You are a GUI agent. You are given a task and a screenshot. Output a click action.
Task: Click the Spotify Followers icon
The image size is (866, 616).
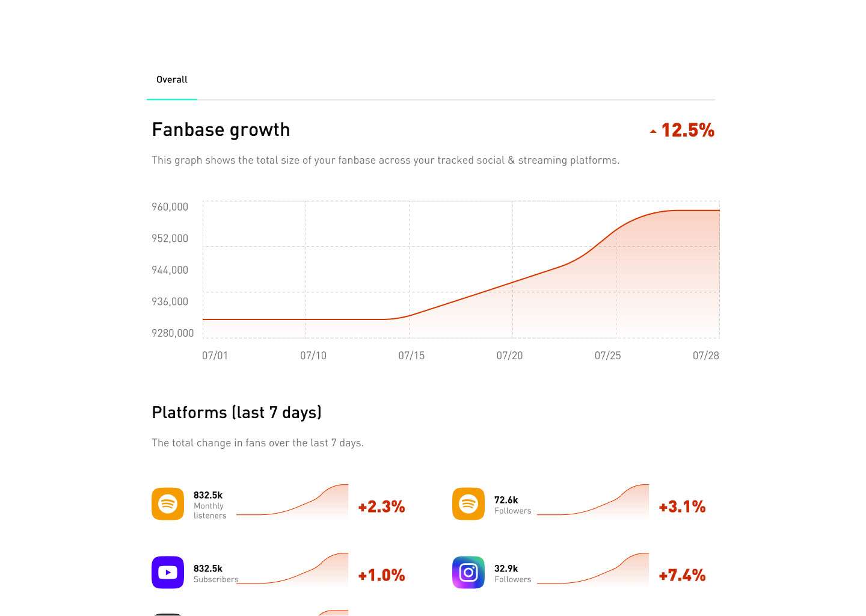(x=468, y=504)
